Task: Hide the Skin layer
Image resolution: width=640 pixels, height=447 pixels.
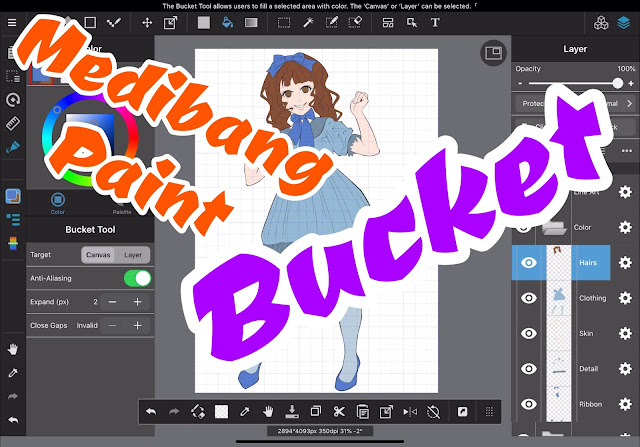Action: (529, 334)
